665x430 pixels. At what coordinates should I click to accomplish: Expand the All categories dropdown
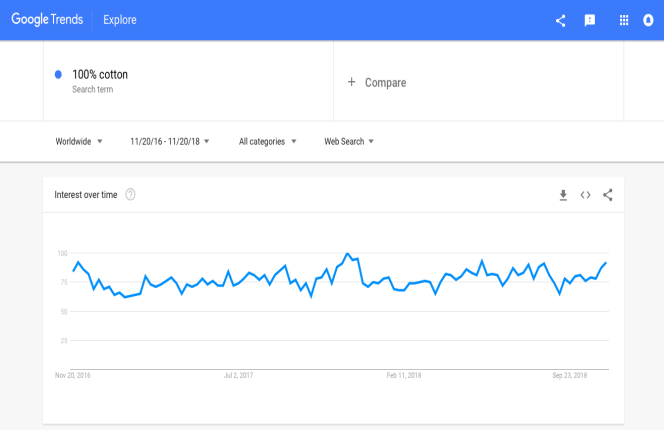[267, 142]
